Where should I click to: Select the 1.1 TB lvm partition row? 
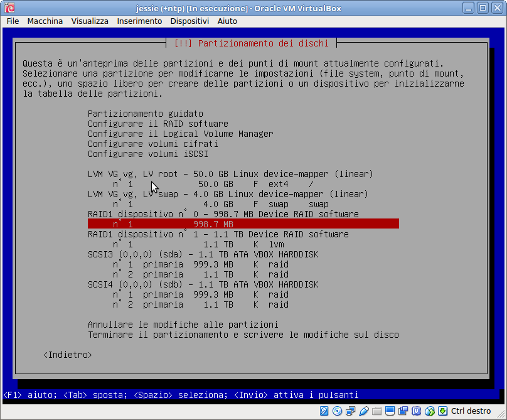[198, 244]
